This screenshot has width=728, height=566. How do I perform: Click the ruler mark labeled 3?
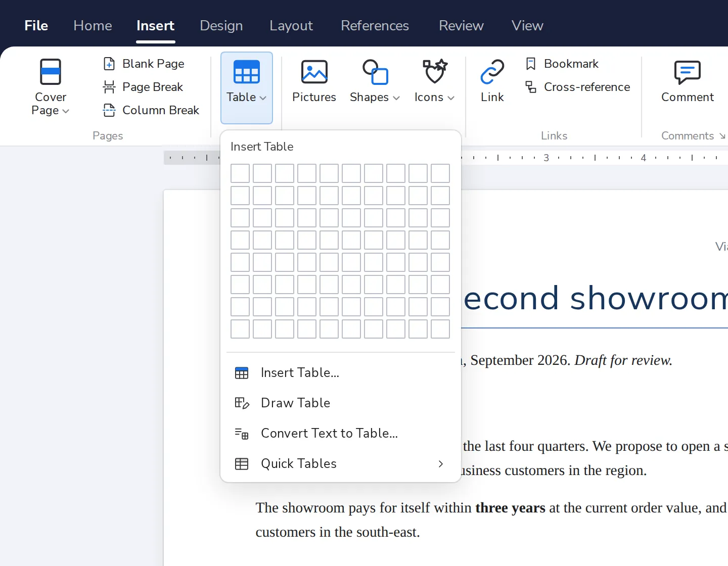tap(546, 158)
